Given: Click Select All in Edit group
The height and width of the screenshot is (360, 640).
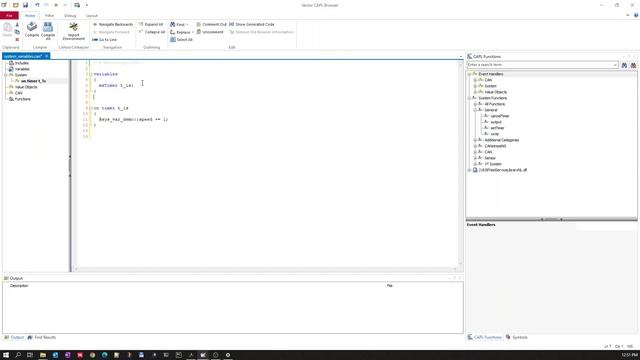Looking at the screenshot, I should 181,40.
